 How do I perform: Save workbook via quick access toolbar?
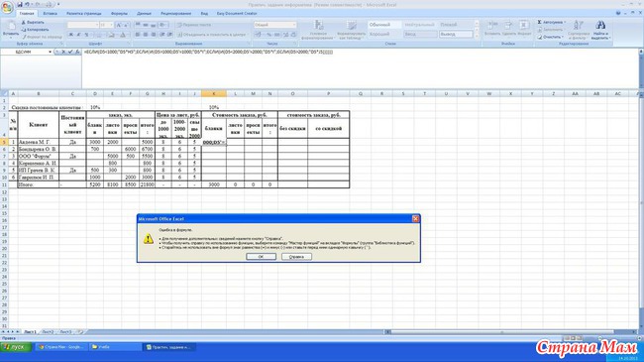coord(19,5)
